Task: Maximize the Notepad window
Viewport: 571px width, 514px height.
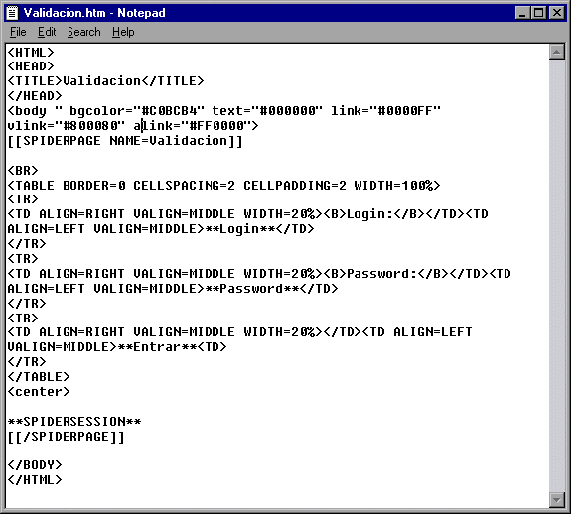Action: click(538, 13)
